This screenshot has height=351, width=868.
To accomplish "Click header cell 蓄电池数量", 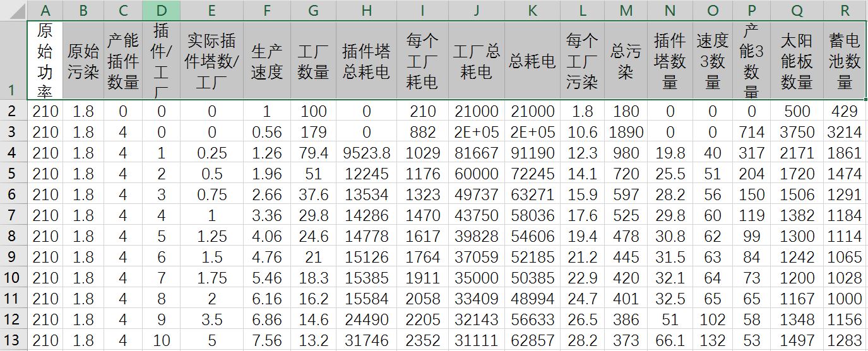I will coord(845,60).
